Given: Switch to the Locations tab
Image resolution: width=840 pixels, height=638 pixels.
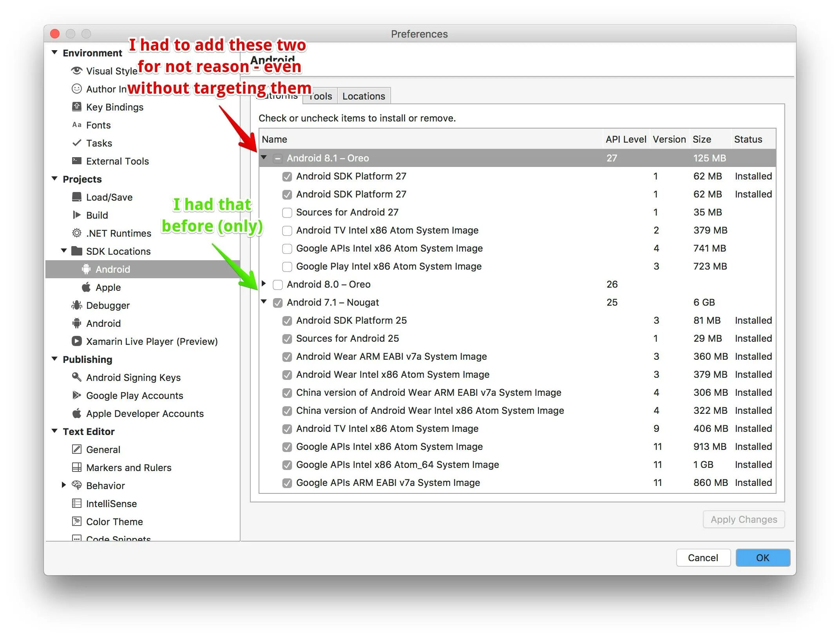Looking at the screenshot, I should (363, 96).
